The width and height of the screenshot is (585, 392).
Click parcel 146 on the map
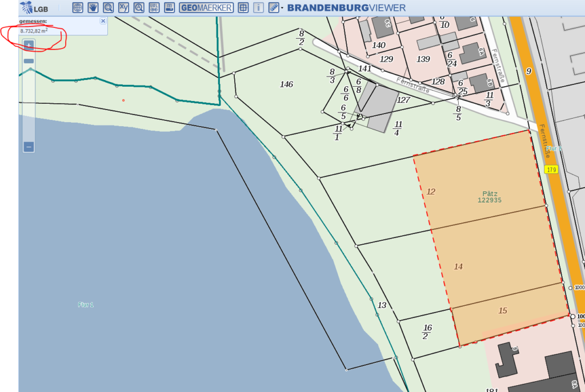[x=286, y=84]
